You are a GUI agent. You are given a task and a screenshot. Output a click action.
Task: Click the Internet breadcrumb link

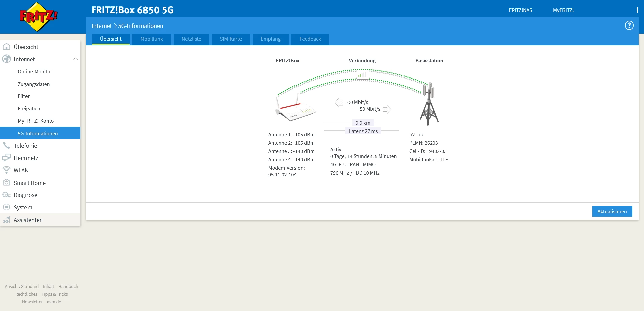coord(102,26)
